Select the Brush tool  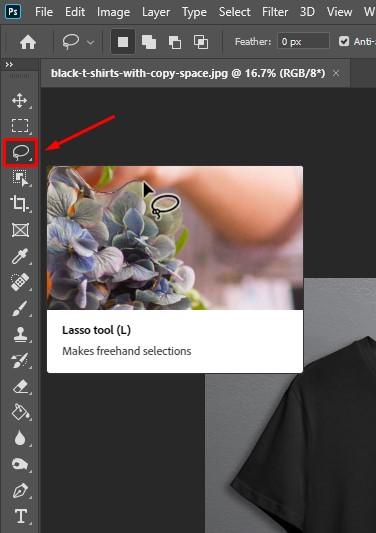[20, 308]
